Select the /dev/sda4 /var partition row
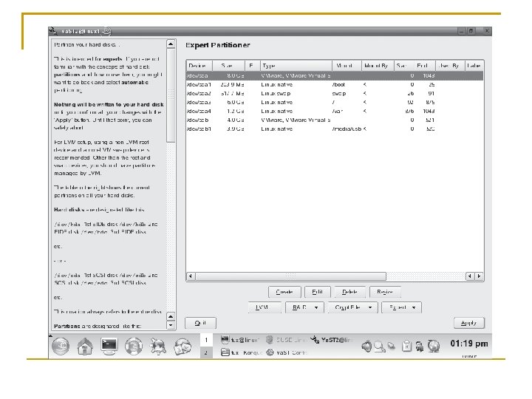This screenshot has height=399, width=532. point(335,111)
